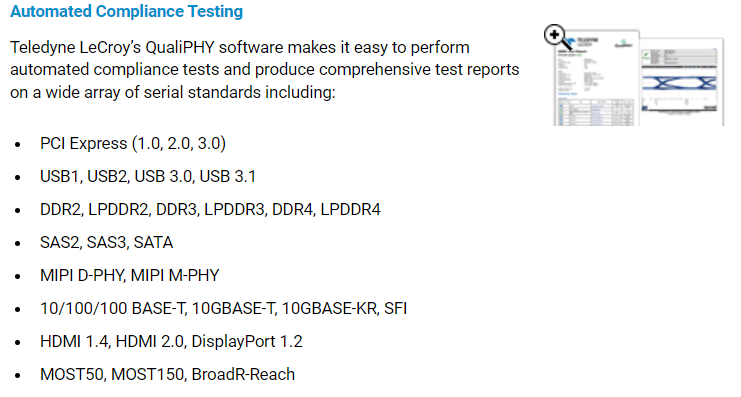Click the Automated Compliance Testing heading
The image size is (741, 397).
[x=127, y=11]
